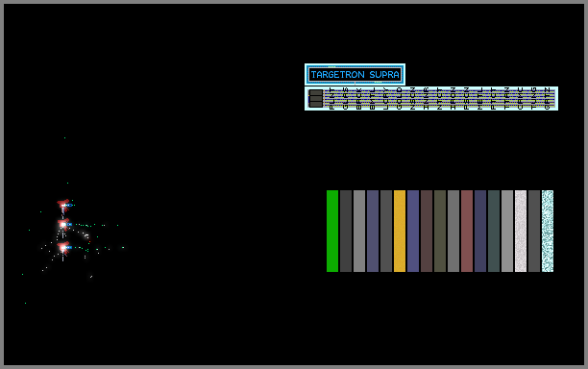588x369 pixels.
Task: Click the brown INWR target bar
Action: (x=427, y=231)
